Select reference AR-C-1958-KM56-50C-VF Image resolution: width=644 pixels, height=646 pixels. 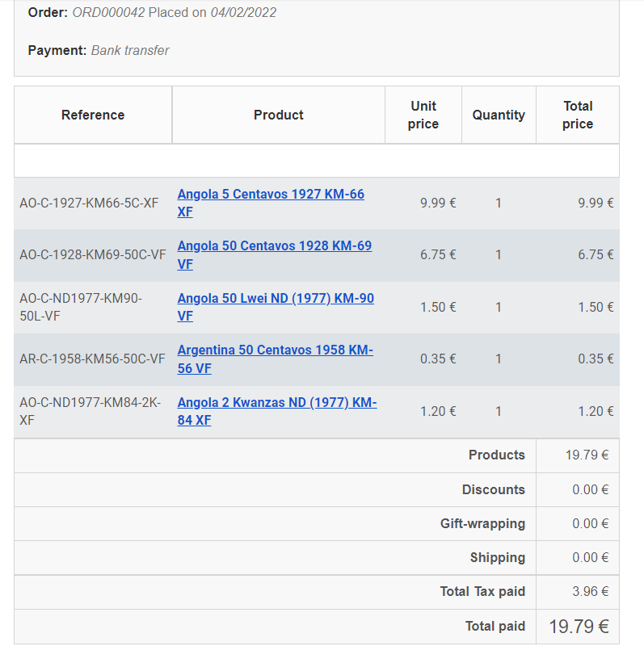point(92,359)
